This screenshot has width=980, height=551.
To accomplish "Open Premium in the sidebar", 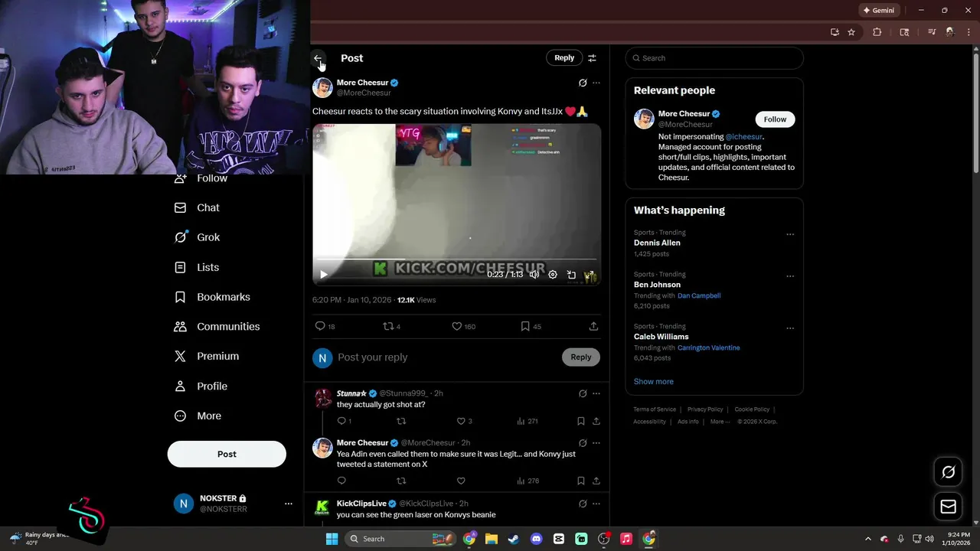I will (207, 357).
